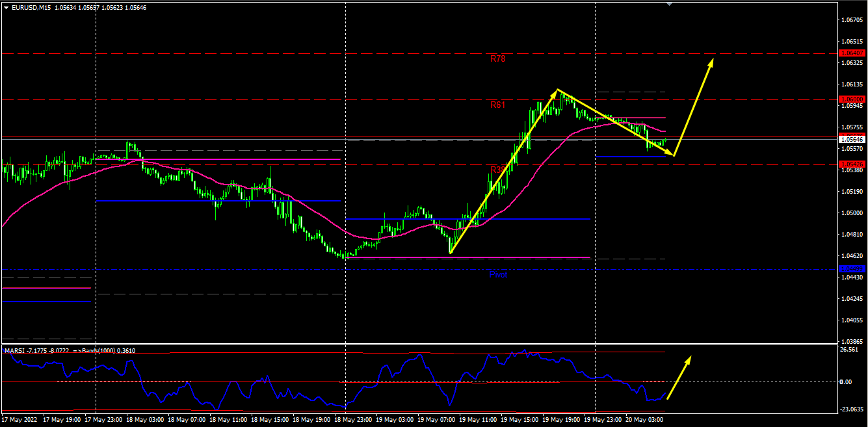Click the gray chart shift triangle marker
The width and height of the screenshot is (868, 427).
pos(670,3)
